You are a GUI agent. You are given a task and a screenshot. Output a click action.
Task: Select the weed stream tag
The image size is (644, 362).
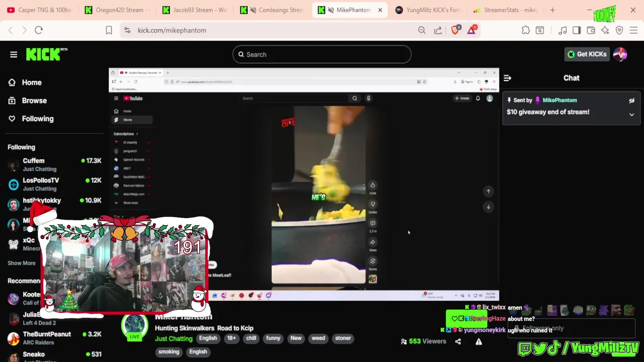click(318, 338)
